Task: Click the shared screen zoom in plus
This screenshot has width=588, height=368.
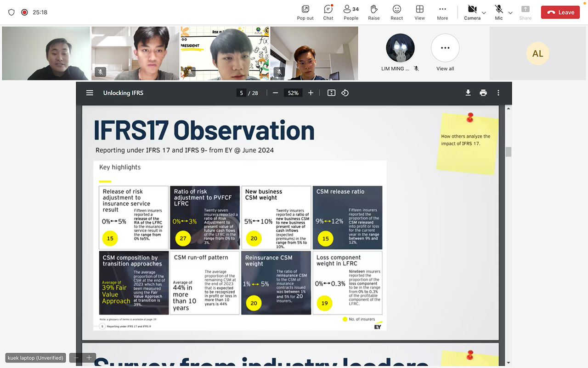Action: [x=89, y=357]
